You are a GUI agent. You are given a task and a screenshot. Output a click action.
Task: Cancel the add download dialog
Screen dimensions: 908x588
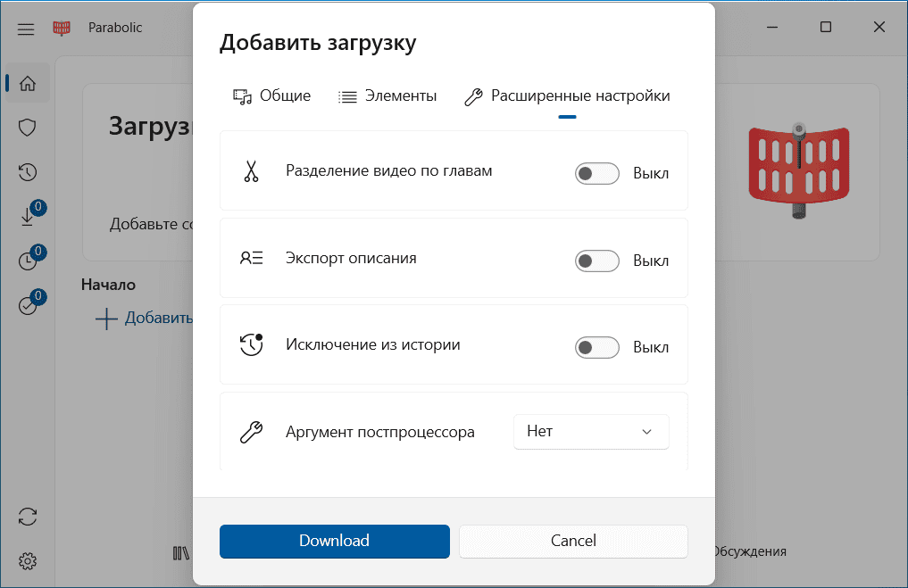coord(573,541)
